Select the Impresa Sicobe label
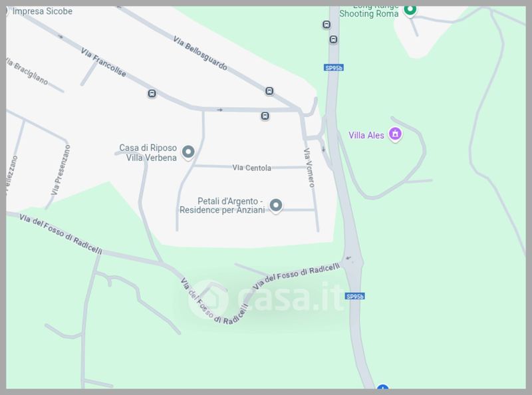 [x=42, y=11]
